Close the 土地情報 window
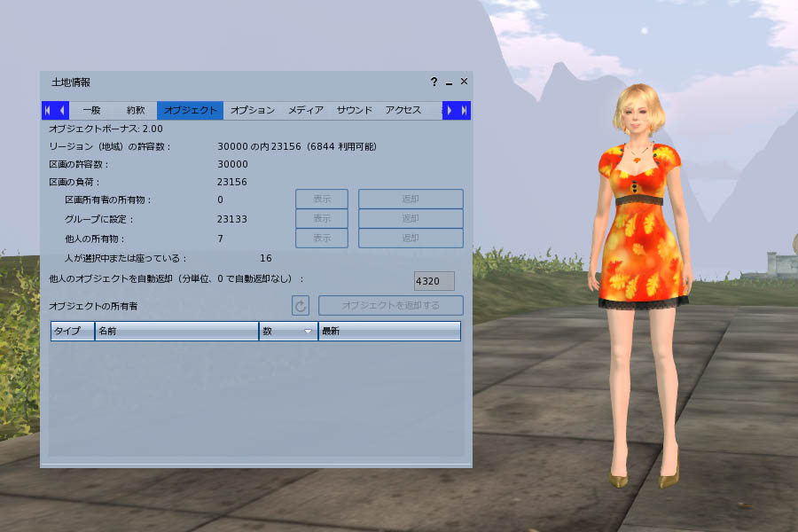Screen dimensions: 798x532 (x=464, y=82)
